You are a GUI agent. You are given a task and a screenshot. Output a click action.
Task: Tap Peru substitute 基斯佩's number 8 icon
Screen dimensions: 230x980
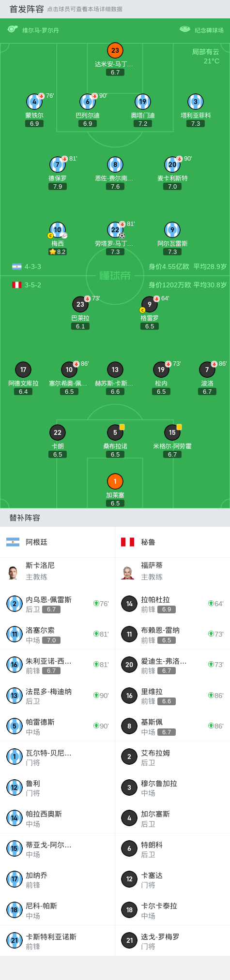point(129,726)
